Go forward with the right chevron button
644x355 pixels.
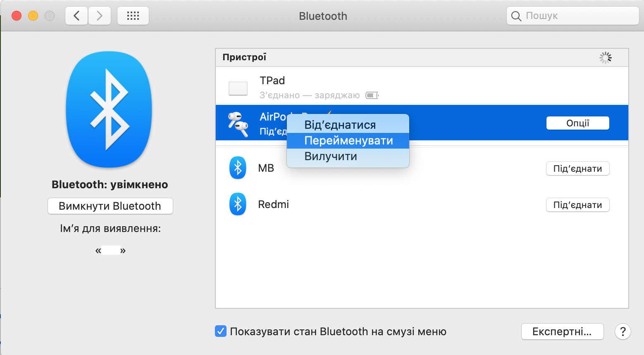pos(100,16)
